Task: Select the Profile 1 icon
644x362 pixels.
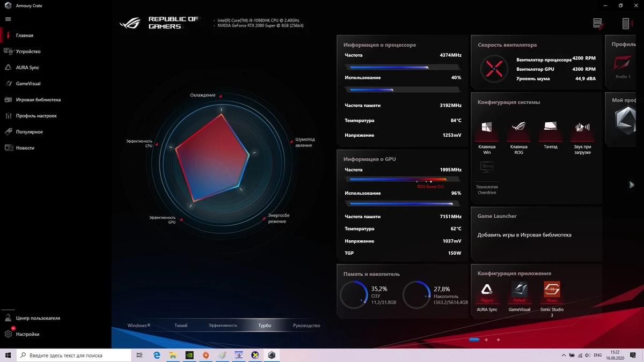Action: (x=623, y=64)
